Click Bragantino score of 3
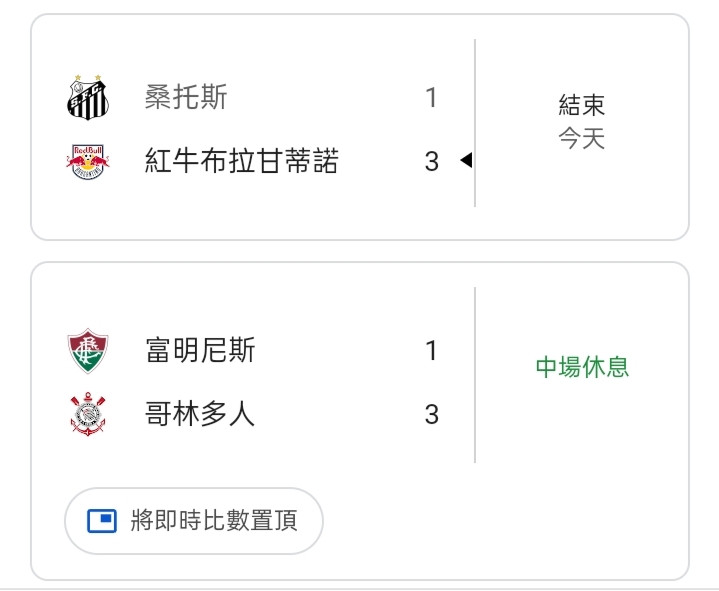 click(431, 161)
